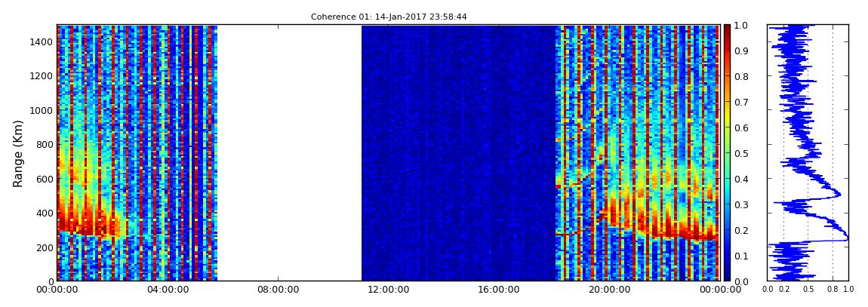Click the 04:00:00 time axis label
This screenshot has width=868, height=307.
(167, 290)
